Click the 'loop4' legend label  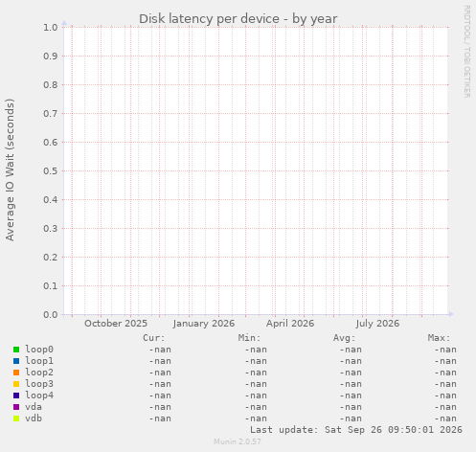pyautogui.click(x=39, y=395)
